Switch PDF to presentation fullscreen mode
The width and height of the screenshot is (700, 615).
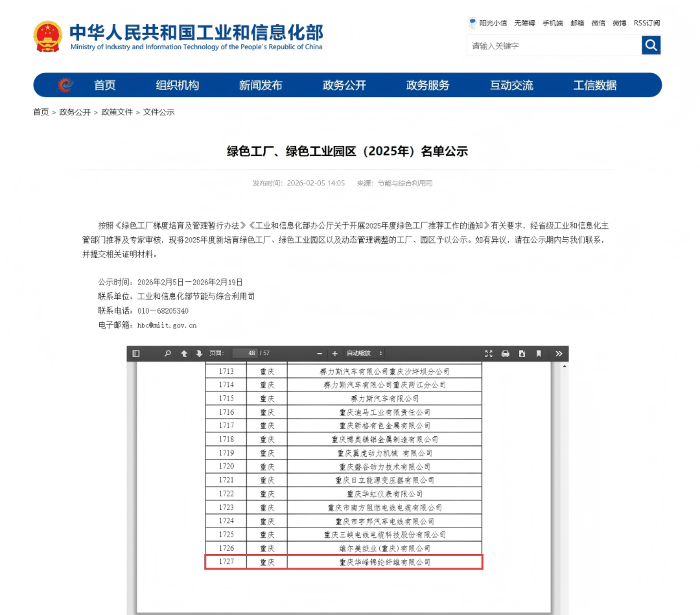[x=489, y=353]
